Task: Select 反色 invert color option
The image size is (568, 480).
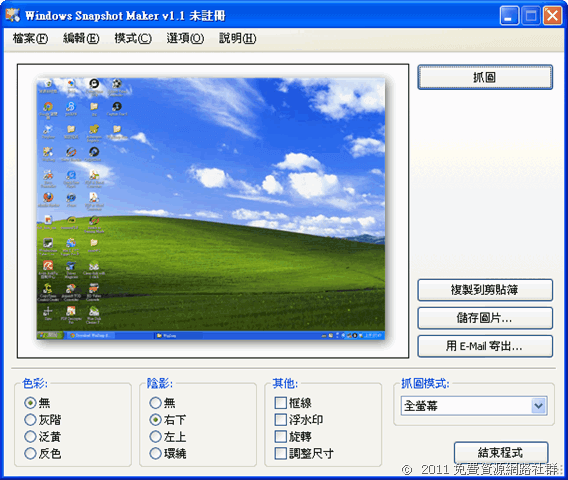Action: (43, 454)
